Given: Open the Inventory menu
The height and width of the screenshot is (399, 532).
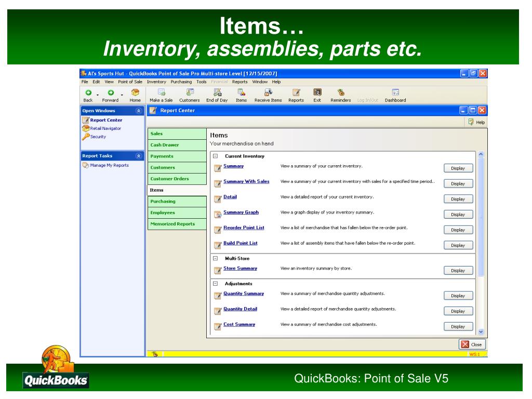Looking at the screenshot, I should (x=156, y=82).
